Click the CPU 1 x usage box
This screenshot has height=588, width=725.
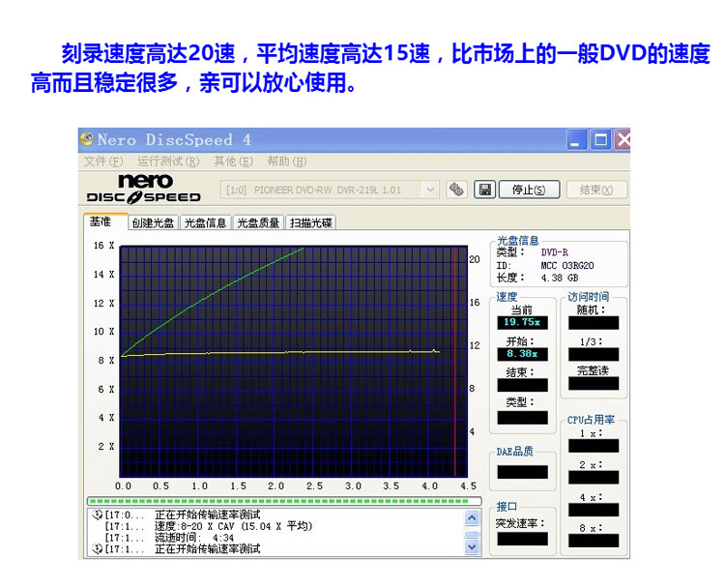point(594,446)
